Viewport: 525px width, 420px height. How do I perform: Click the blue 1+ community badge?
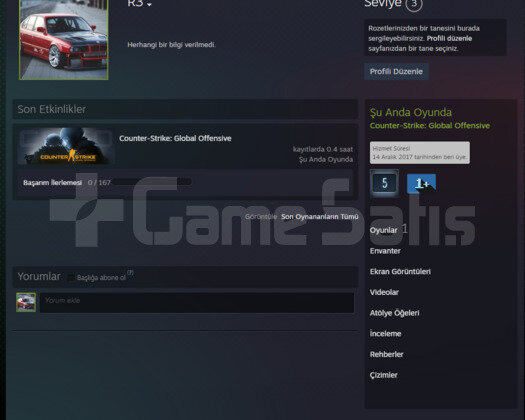(421, 183)
